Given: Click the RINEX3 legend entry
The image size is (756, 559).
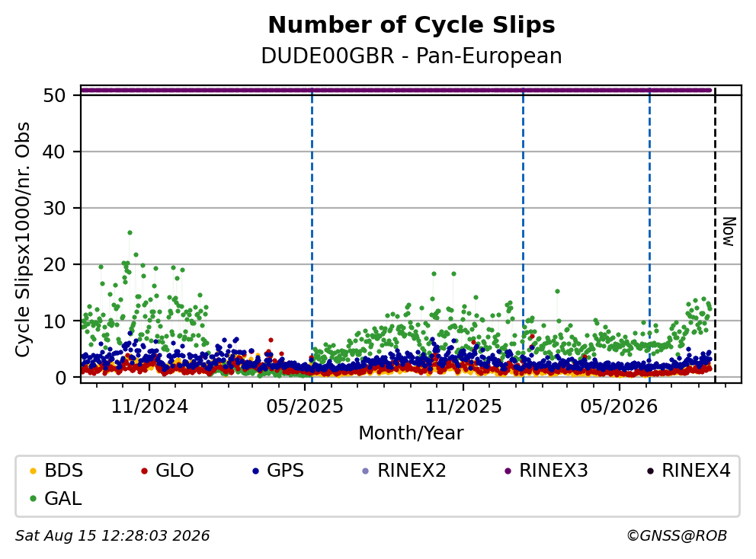Looking at the screenshot, I should (x=546, y=471).
